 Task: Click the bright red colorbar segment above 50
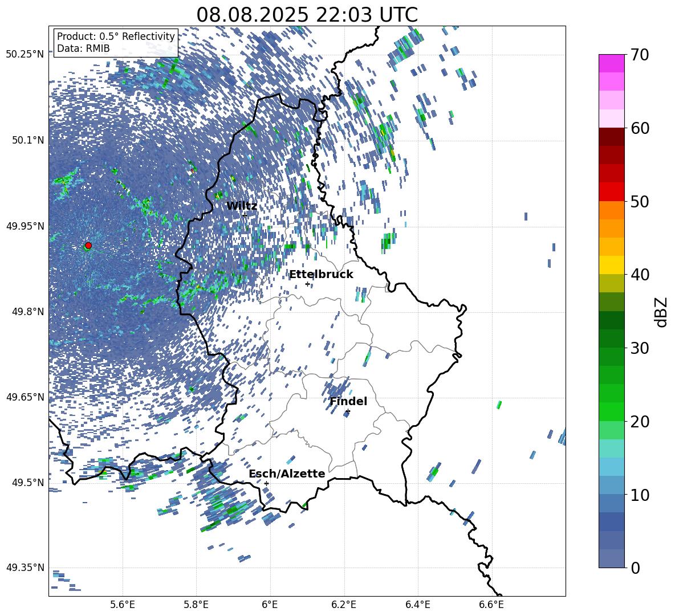(x=612, y=192)
